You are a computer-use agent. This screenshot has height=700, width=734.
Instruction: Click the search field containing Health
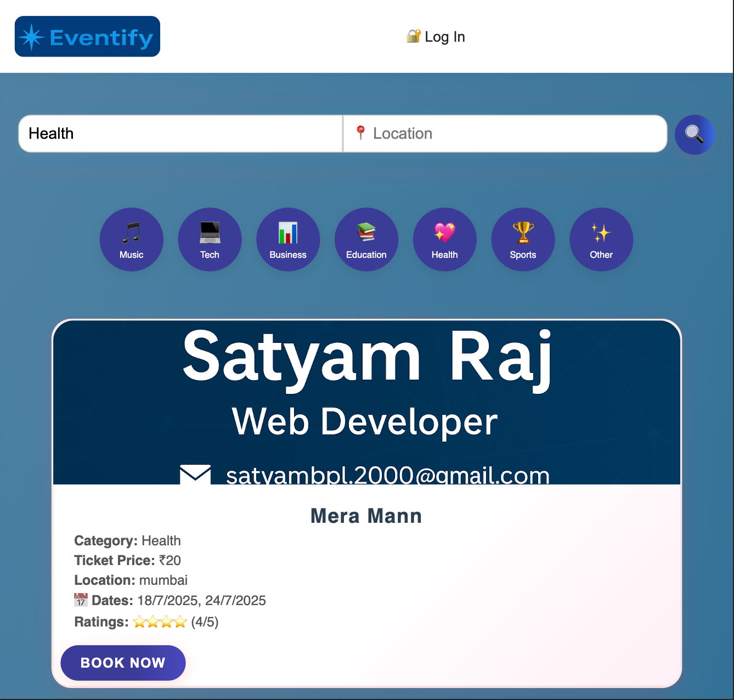(x=180, y=133)
